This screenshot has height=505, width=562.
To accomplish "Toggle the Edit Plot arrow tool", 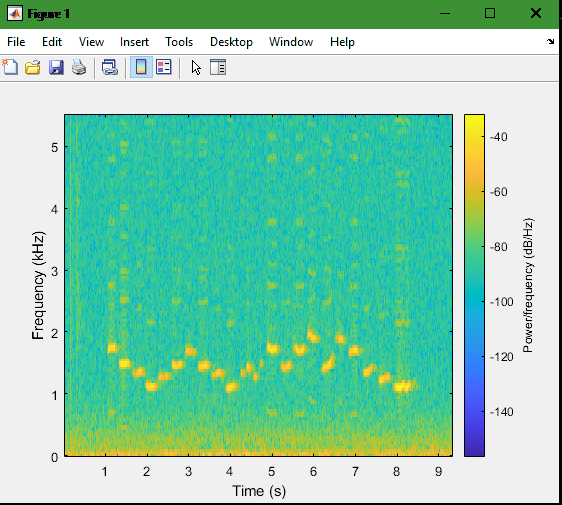I will click(196, 67).
